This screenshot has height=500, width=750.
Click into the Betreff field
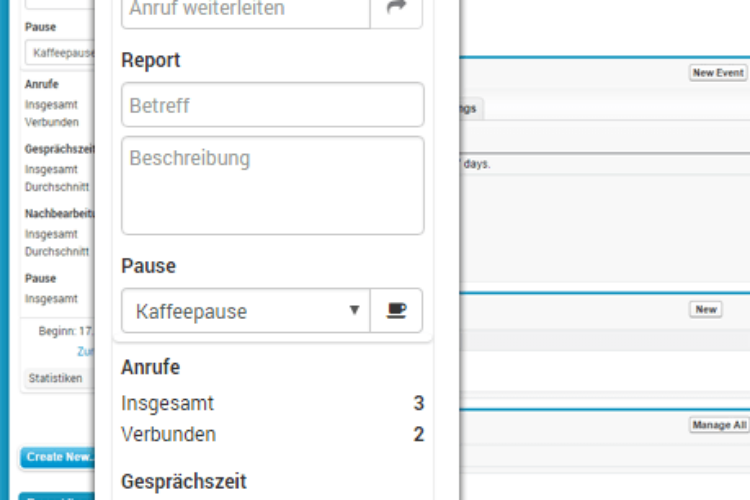click(x=273, y=105)
